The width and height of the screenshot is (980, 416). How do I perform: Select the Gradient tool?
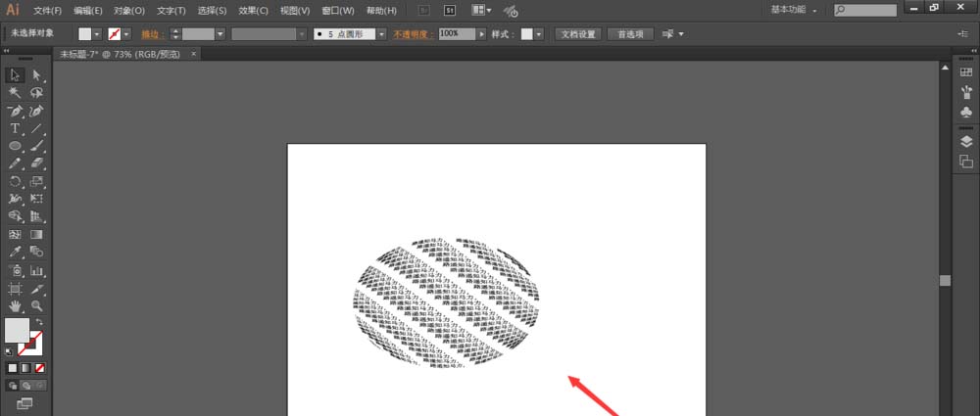pos(37,235)
